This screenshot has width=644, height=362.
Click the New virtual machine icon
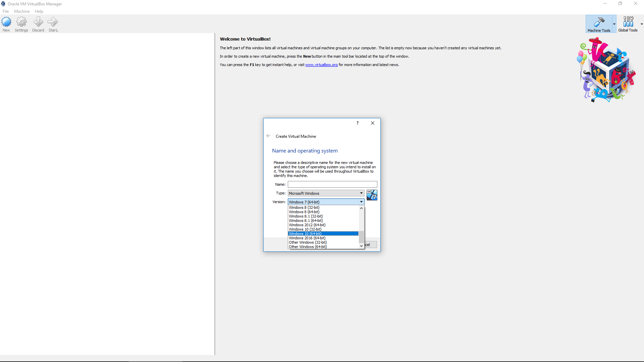(6, 22)
